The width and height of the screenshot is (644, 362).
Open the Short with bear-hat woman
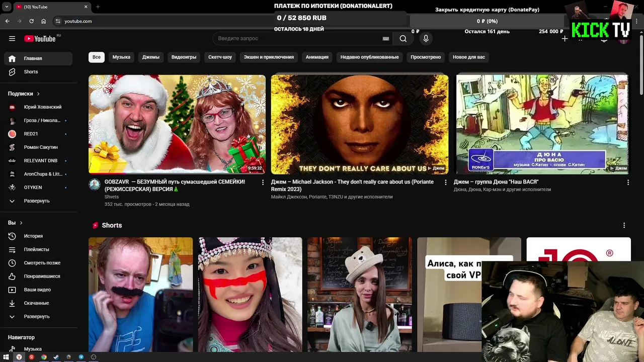pos(359,295)
